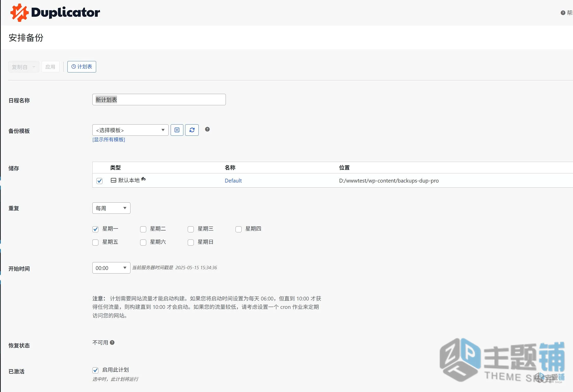The height and width of the screenshot is (392, 573).
Task: Click the 应用 button
Action: point(50,67)
